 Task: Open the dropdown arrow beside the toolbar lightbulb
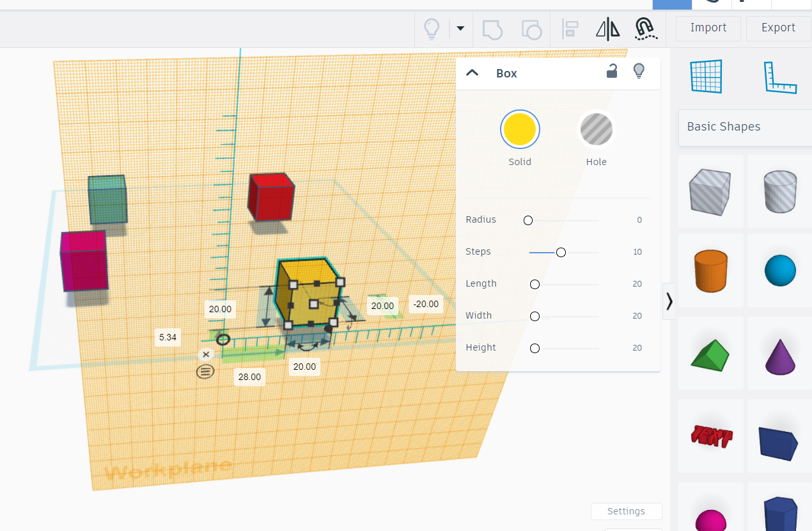click(x=460, y=28)
